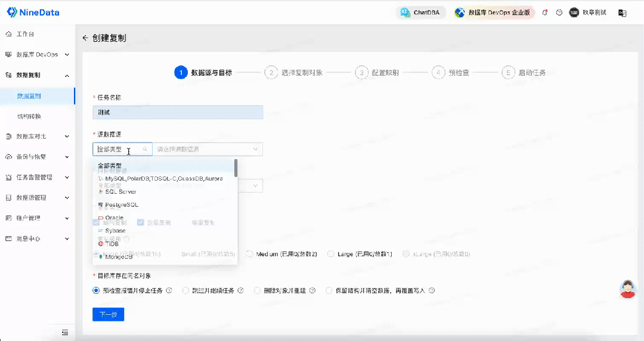Select Oracle in the type list
The width and height of the screenshot is (644, 341).
pyautogui.click(x=163, y=218)
